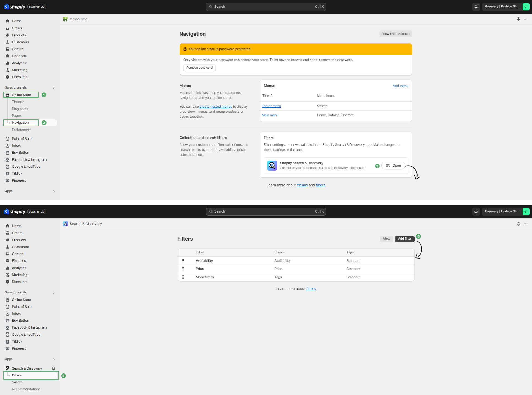The height and width of the screenshot is (395, 532).
Task: Click the pin icon beside Online Store header
Action: point(518,19)
